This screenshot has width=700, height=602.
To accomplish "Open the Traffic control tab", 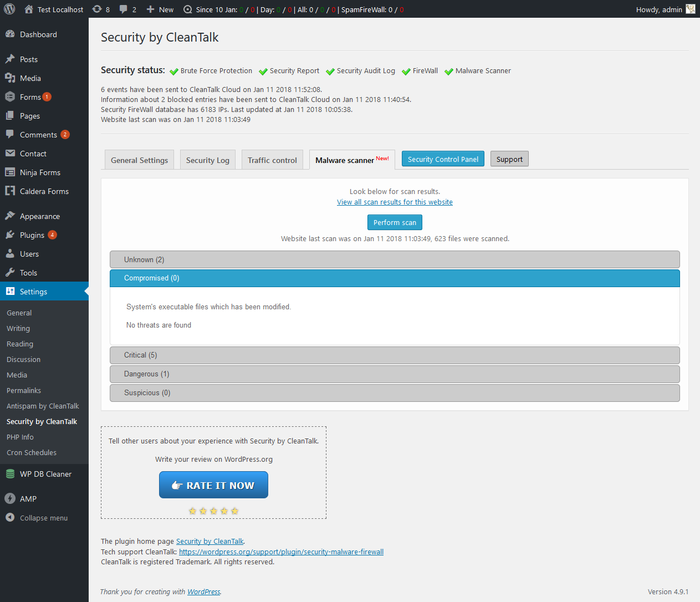I will click(272, 160).
